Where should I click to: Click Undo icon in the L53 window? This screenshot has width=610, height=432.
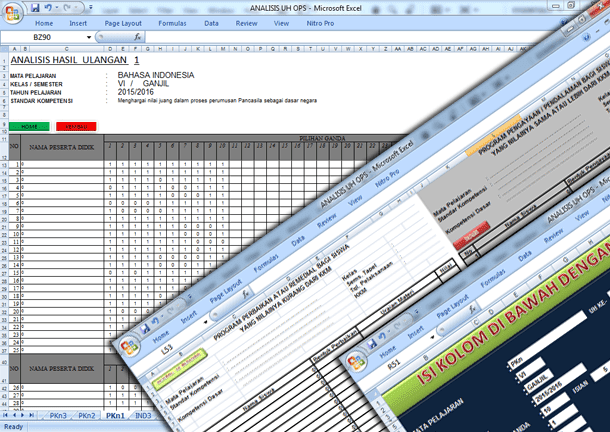click(155, 321)
